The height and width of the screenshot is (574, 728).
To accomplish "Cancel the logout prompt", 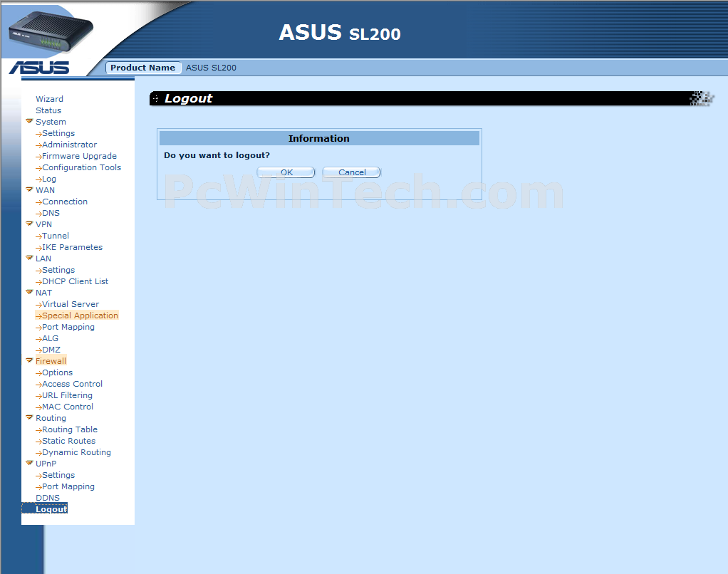I will pos(351,172).
